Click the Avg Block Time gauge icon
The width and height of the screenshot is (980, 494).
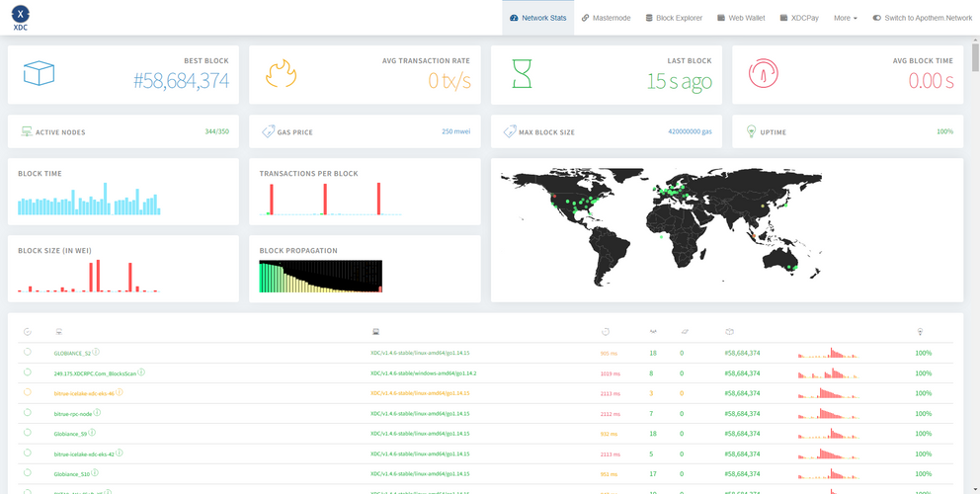click(763, 74)
